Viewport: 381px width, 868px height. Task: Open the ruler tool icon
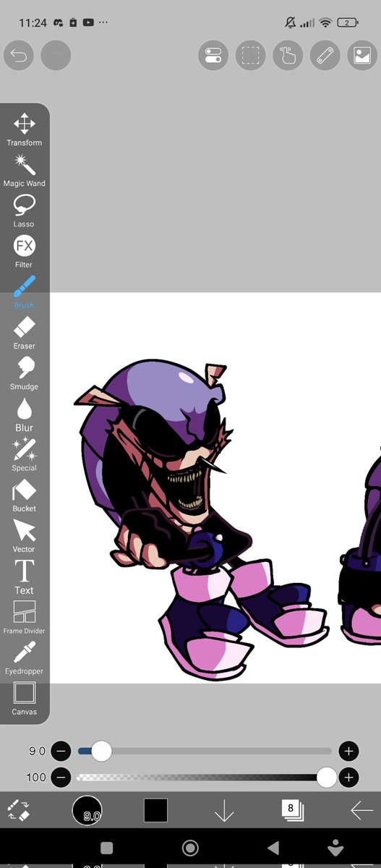(325, 56)
